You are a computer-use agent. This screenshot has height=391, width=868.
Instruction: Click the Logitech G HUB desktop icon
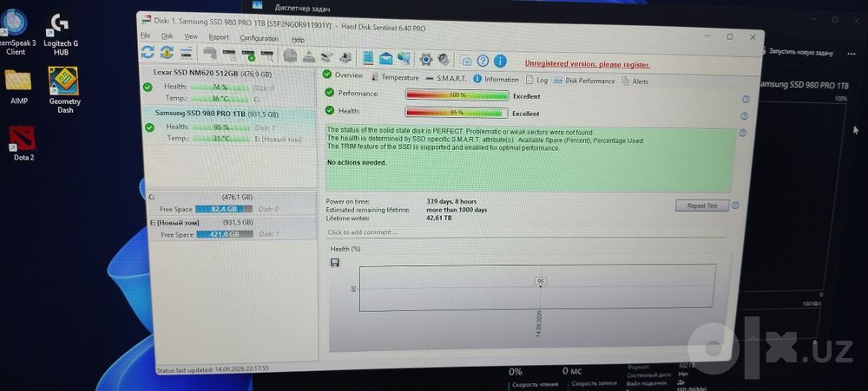tap(61, 35)
